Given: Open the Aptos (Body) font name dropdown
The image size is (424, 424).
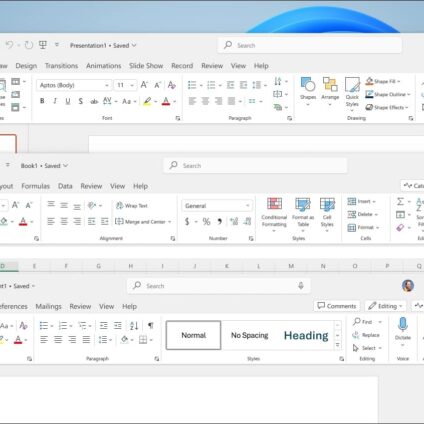Looking at the screenshot, I should click(73, 85).
